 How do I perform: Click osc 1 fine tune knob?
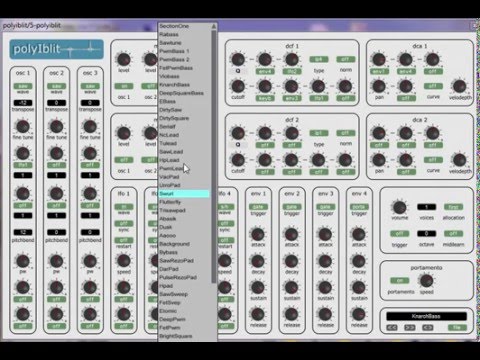pyautogui.click(x=23, y=126)
